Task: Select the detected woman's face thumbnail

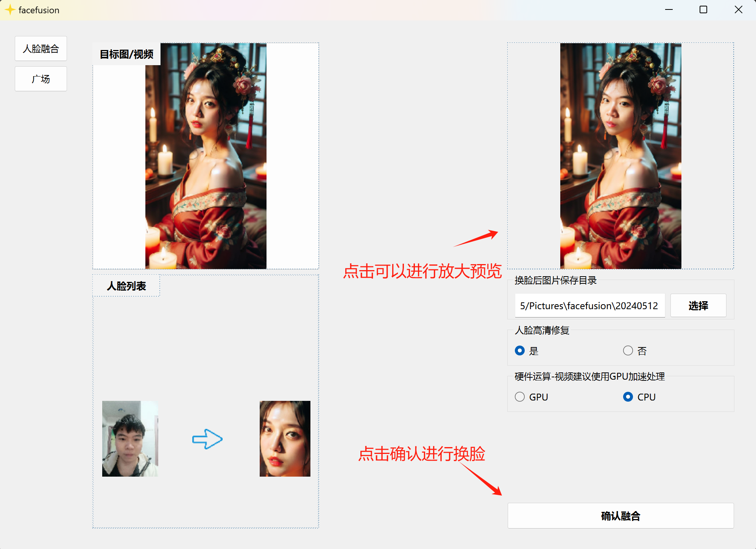Action: click(285, 439)
